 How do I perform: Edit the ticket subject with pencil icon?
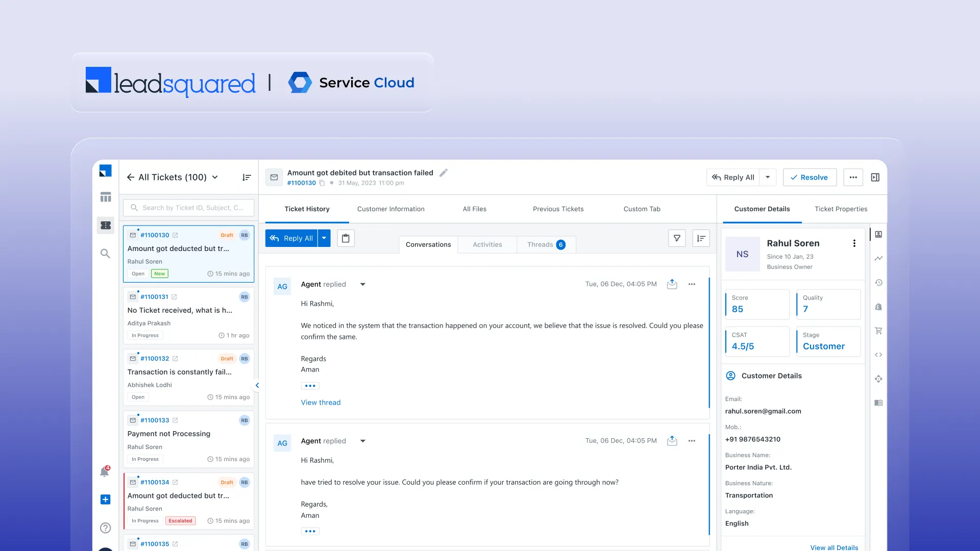coord(444,172)
